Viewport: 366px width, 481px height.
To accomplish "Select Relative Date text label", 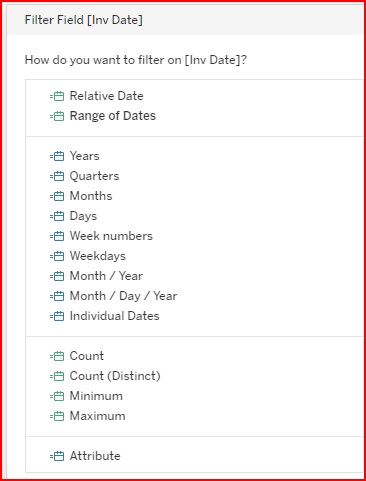I will point(106,96).
